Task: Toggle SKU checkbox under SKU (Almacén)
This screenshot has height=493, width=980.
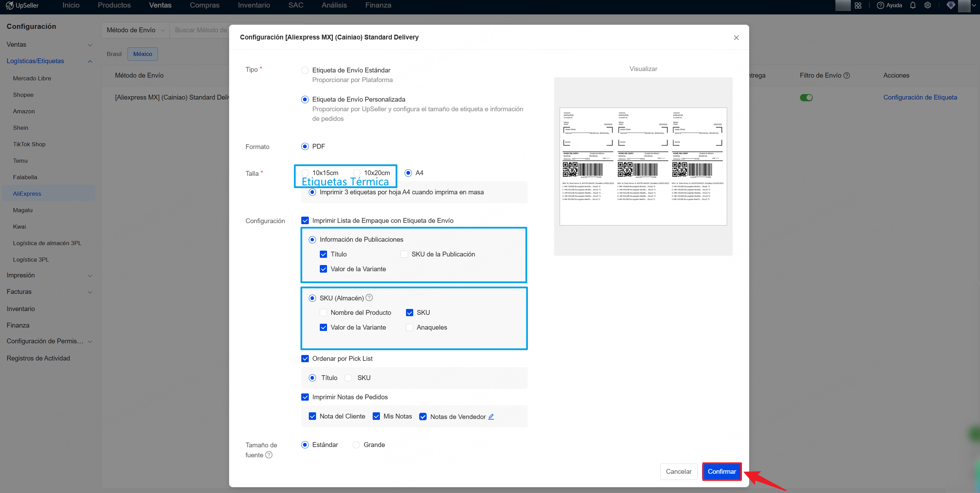Action: point(409,312)
